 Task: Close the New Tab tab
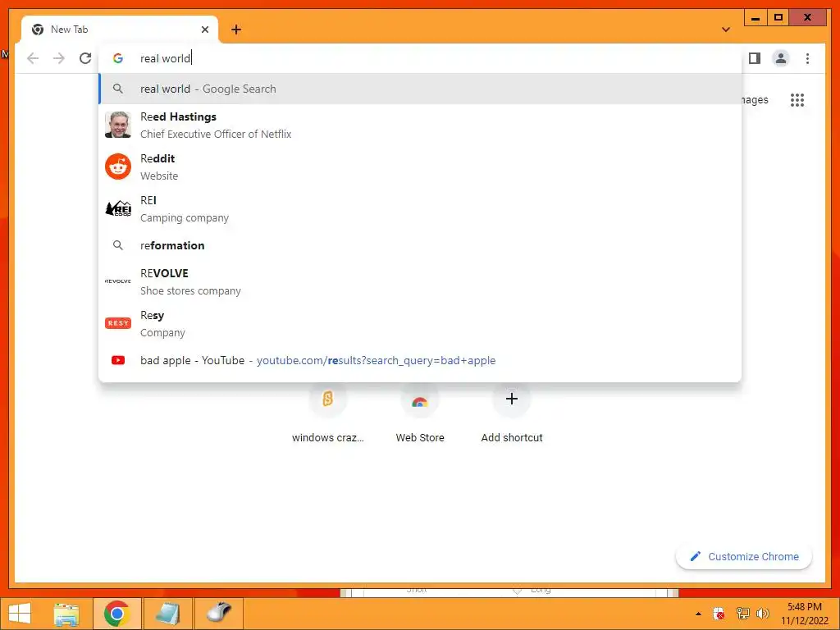pos(204,30)
